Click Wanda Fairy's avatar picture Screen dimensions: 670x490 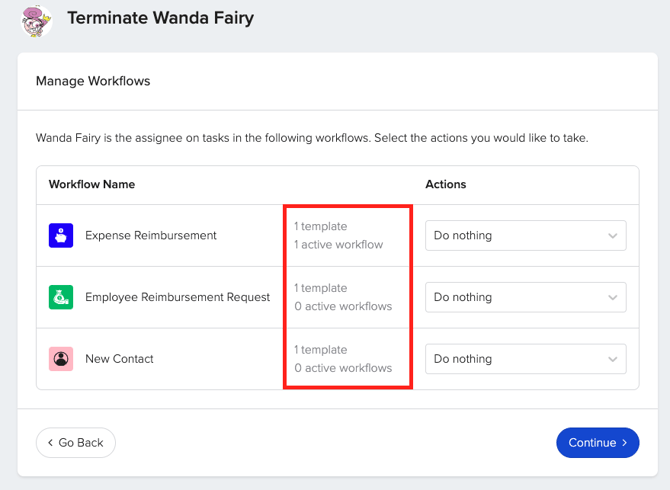click(37, 21)
